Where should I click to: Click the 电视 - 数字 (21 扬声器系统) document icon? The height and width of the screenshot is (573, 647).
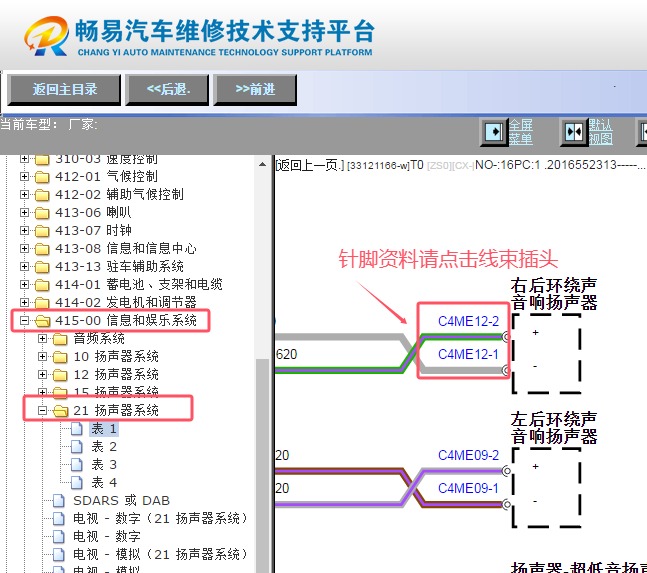59,519
